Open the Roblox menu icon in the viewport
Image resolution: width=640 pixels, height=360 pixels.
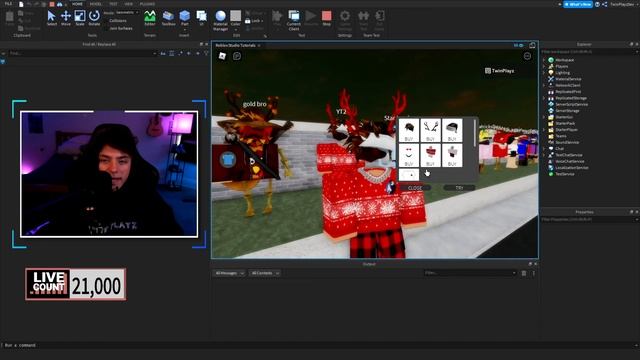pos(222,56)
